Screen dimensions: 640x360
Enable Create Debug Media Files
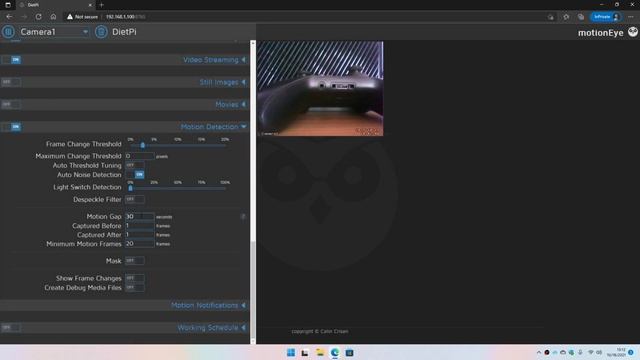tap(135, 288)
